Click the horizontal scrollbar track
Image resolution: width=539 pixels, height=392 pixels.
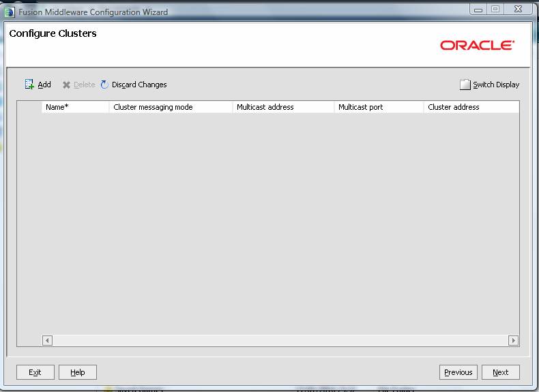[x=280, y=340]
